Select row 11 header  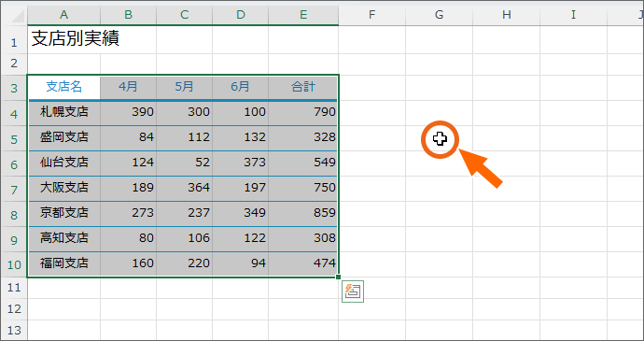click(14, 288)
